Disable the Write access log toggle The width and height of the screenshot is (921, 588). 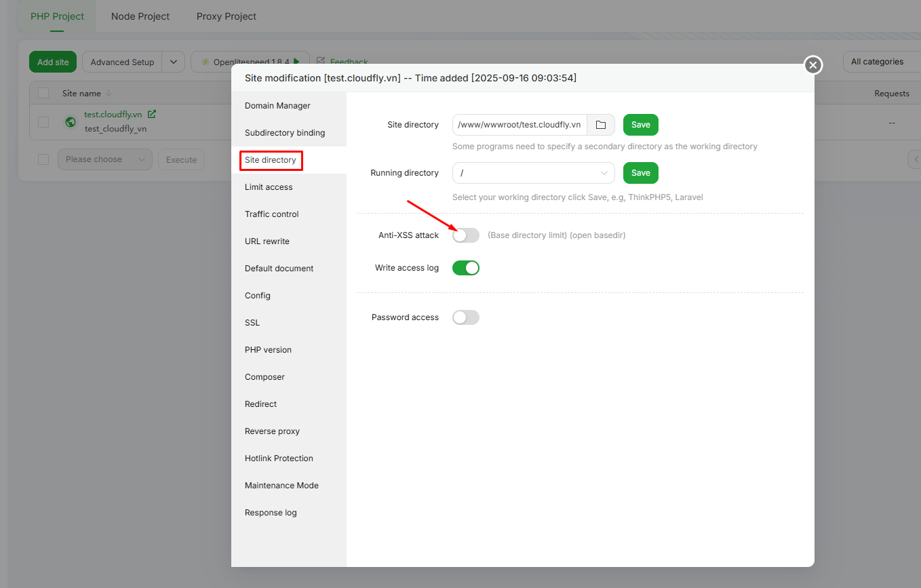(466, 268)
